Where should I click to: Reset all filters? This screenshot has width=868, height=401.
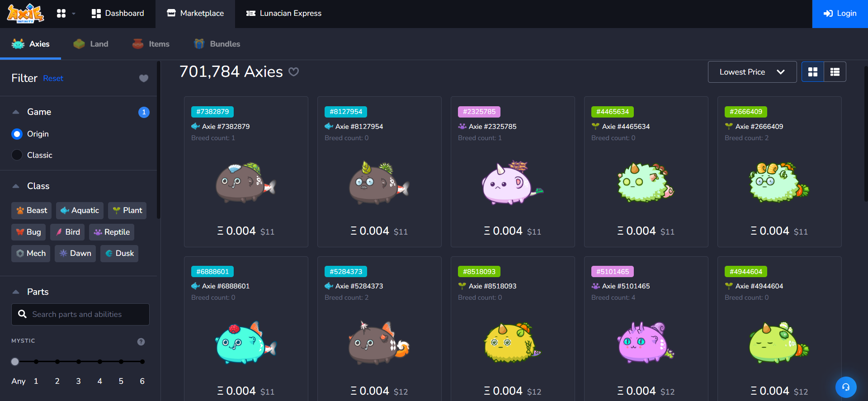(53, 78)
